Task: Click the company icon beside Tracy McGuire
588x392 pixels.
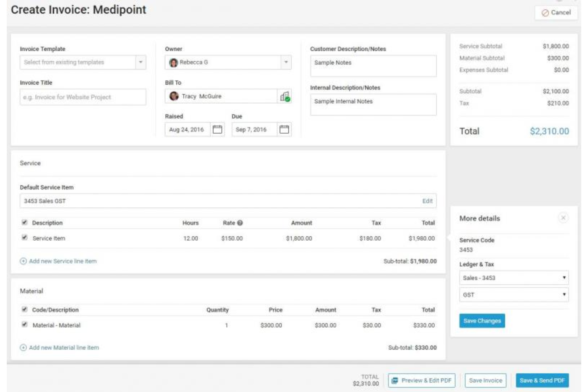Action: (x=284, y=97)
